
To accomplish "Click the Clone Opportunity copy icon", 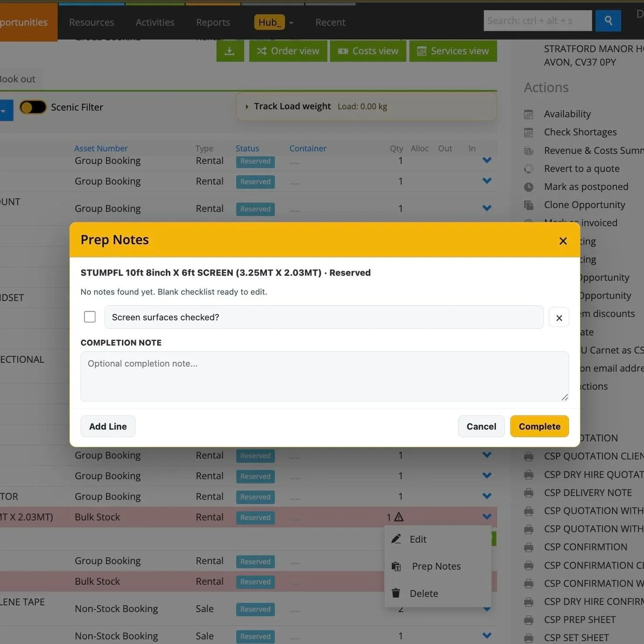I will (x=529, y=205).
